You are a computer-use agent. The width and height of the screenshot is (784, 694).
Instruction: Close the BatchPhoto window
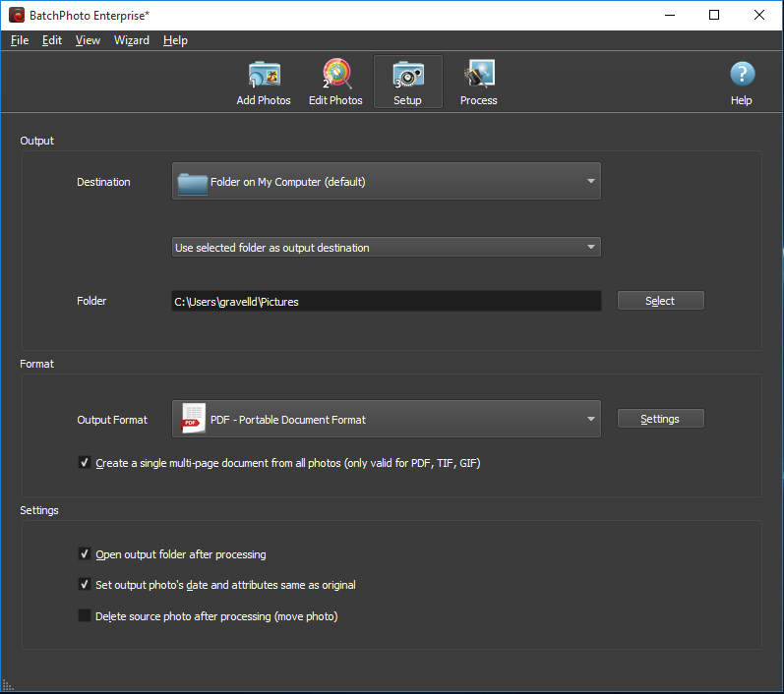click(759, 16)
